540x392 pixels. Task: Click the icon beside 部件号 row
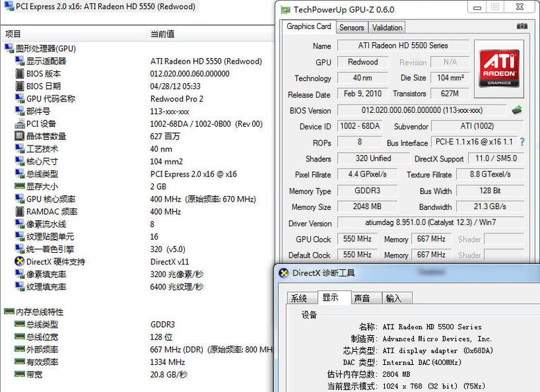click(x=19, y=111)
